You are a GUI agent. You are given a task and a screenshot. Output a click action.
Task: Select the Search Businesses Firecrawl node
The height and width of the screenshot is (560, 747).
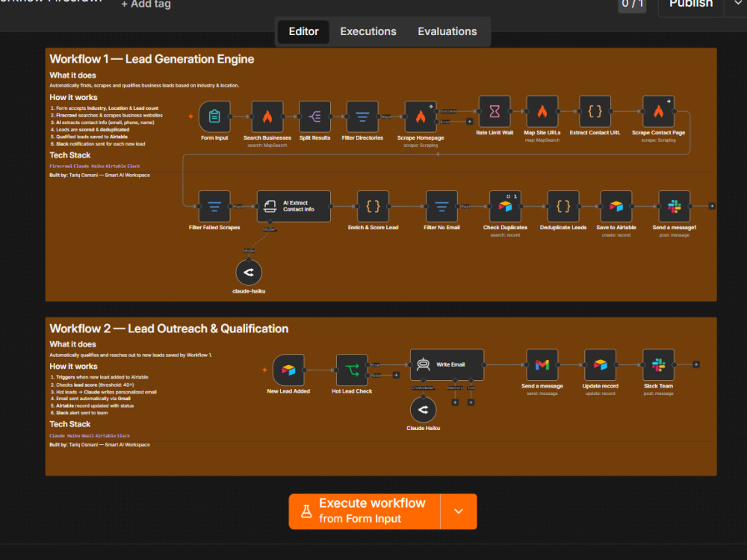(267, 116)
